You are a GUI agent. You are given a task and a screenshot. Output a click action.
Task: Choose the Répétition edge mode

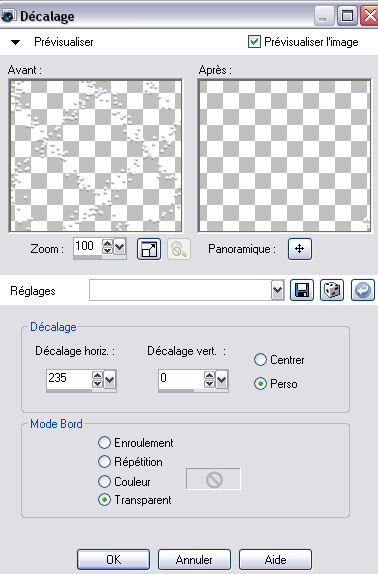coord(104,462)
